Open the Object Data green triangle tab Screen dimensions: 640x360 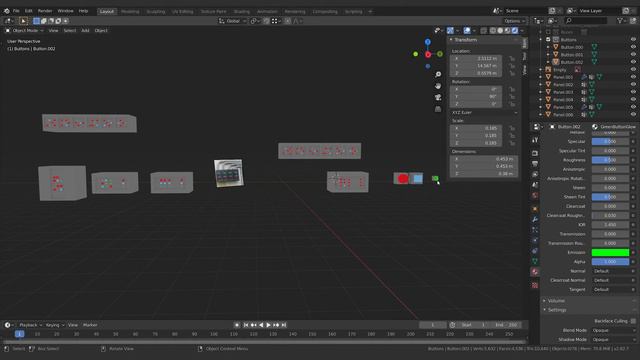(x=535, y=261)
